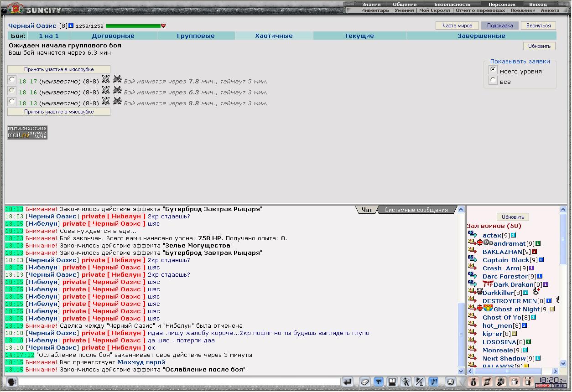Click crossed swords icon in 18:17 battle row
This screenshot has height=392, width=572.
(x=106, y=79)
